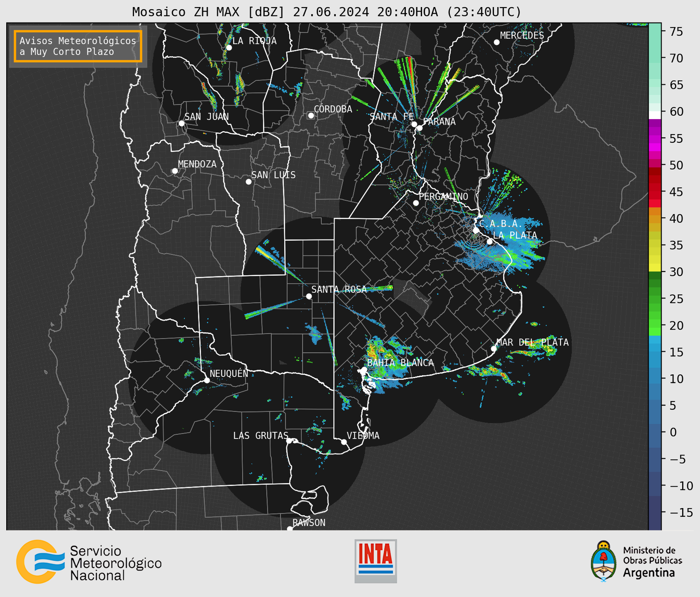Click the San Luis city dot
The image size is (700, 597).
(x=249, y=182)
